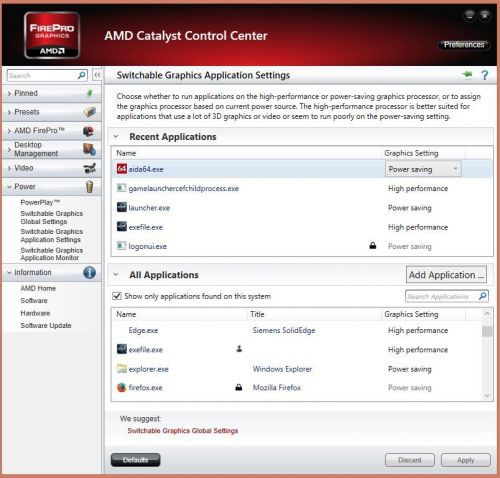The width and height of the screenshot is (500, 478).
Task: Collapse the All Applications section
Action: tap(116, 275)
